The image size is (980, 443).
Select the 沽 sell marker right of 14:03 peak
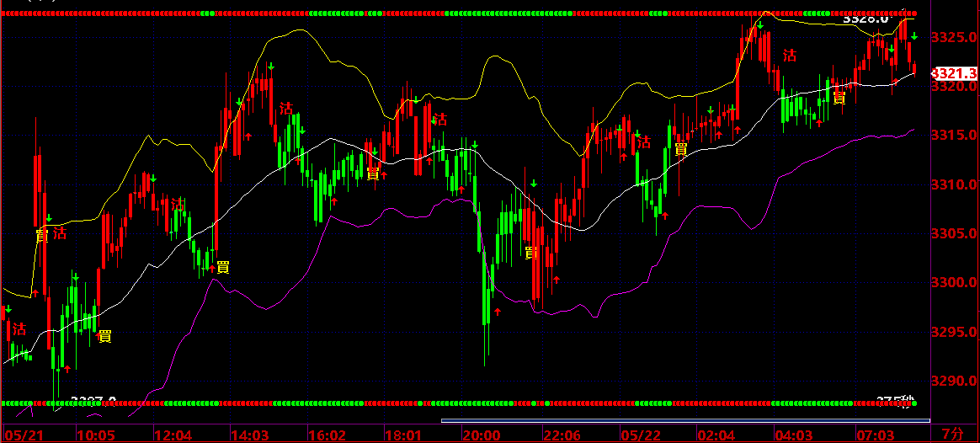[286, 108]
